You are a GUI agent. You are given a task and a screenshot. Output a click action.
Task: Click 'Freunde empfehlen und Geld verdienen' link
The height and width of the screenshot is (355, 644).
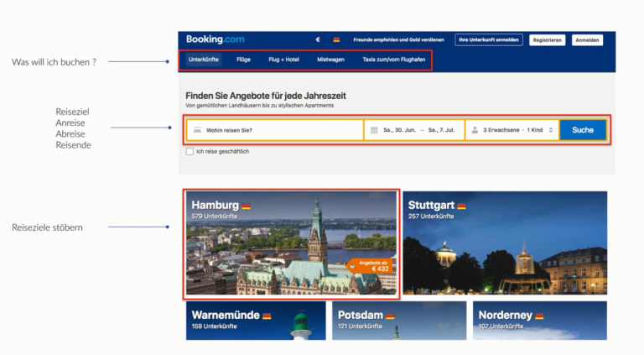pos(398,39)
